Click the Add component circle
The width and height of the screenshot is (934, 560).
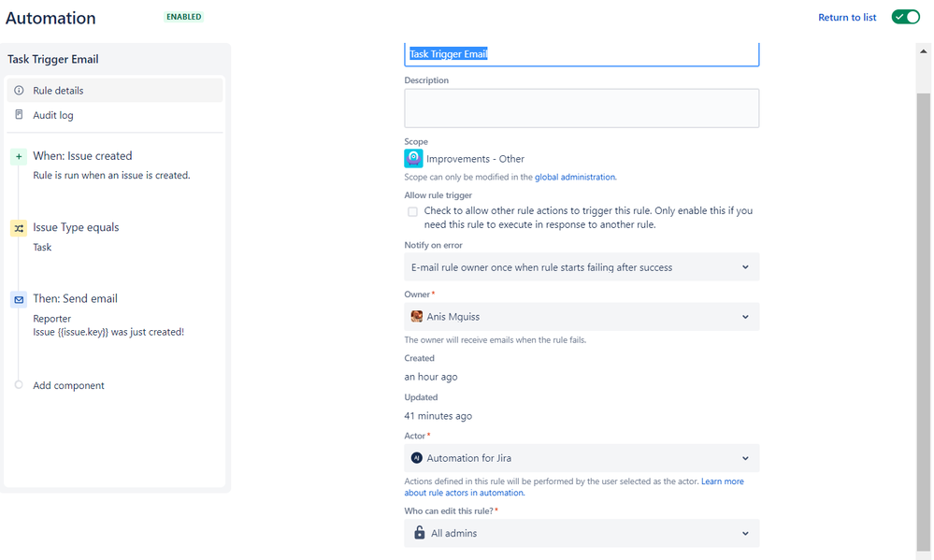pyautogui.click(x=19, y=385)
